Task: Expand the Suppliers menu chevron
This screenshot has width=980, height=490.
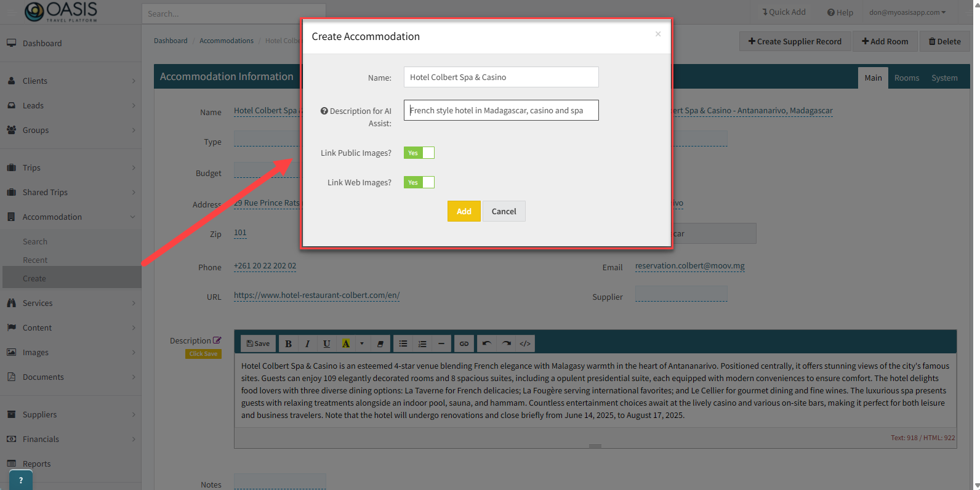Action: tap(134, 414)
